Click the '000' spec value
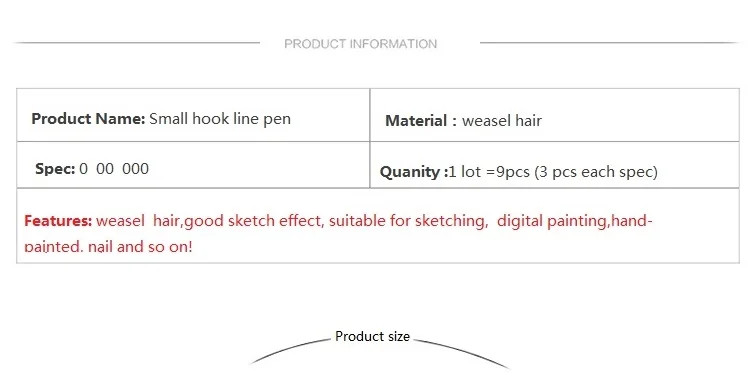The width and height of the screenshot is (750, 380). [x=135, y=169]
